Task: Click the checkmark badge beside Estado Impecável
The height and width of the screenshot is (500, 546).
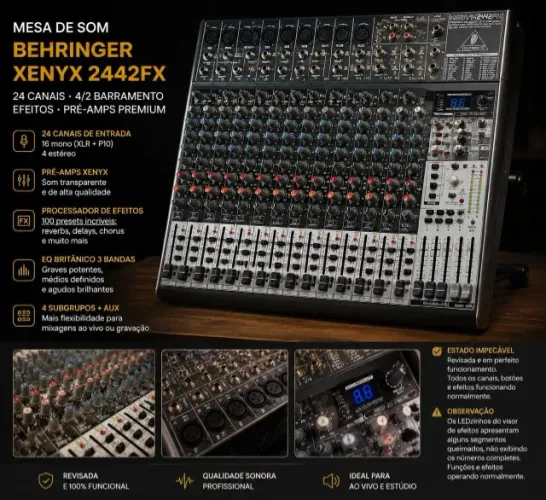Action: [x=437, y=351]
